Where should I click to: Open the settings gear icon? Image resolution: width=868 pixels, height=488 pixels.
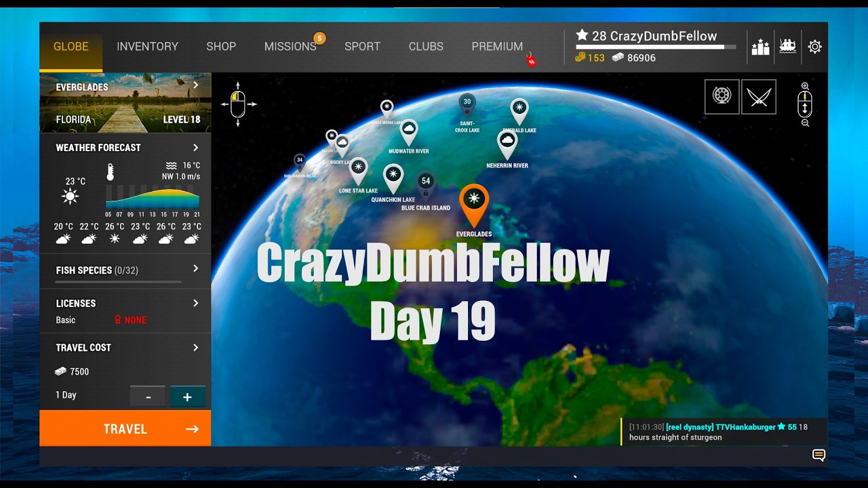[x=814, y=47]
